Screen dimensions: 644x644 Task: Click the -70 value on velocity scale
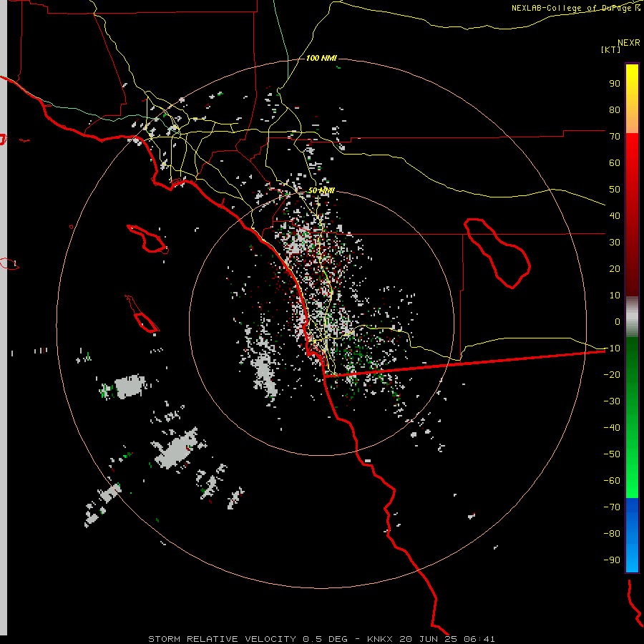point(612,507)
